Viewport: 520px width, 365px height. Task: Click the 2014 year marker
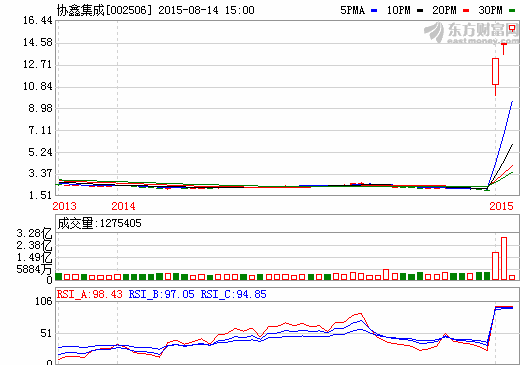(x=123, y=206)
